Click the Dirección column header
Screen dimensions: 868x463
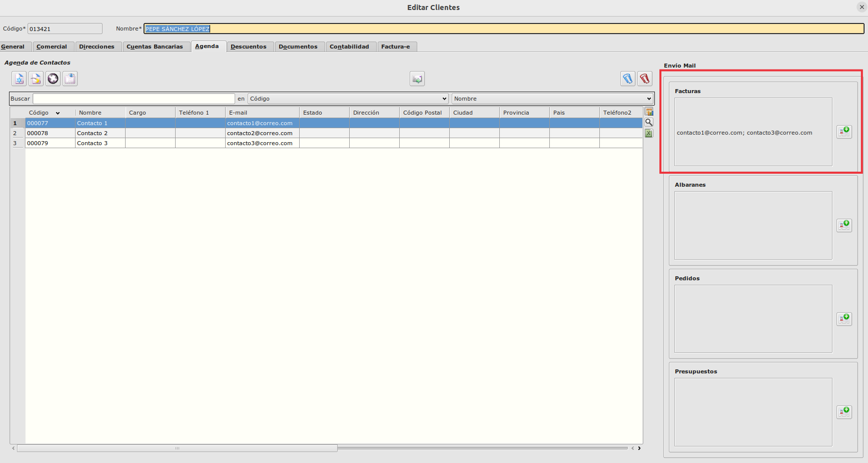point(374,113)
